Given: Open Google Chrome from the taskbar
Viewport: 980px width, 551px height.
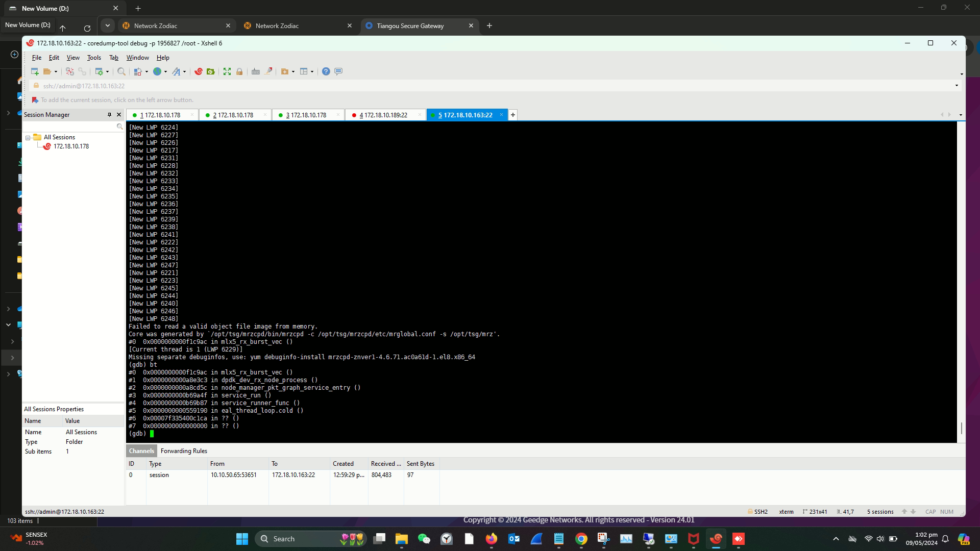Looking at the screenshot, I should (x=581, y=539).
